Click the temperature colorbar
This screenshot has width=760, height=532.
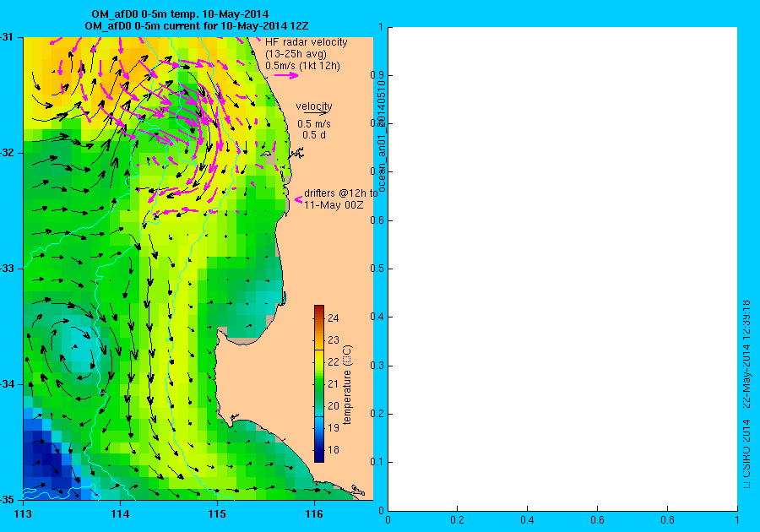coord(319,383)
